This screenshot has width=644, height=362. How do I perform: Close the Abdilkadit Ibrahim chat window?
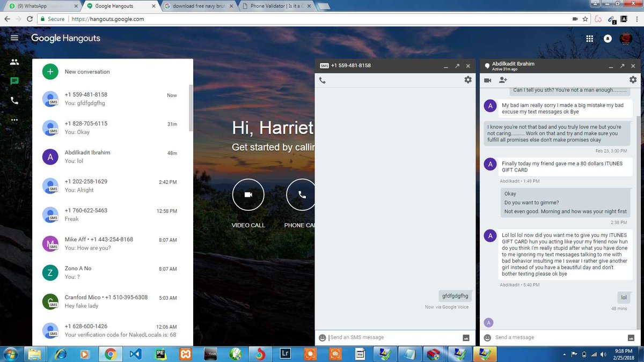(x=633, y=66)
